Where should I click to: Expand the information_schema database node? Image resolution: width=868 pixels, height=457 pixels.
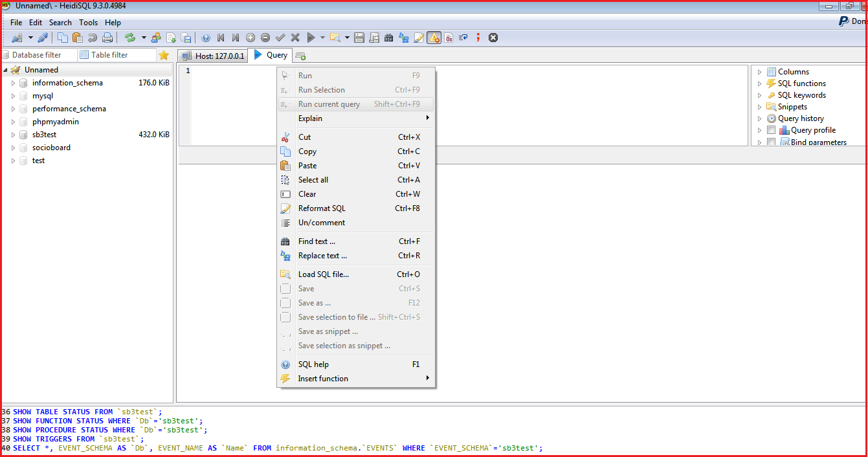(x=13, y=83)
